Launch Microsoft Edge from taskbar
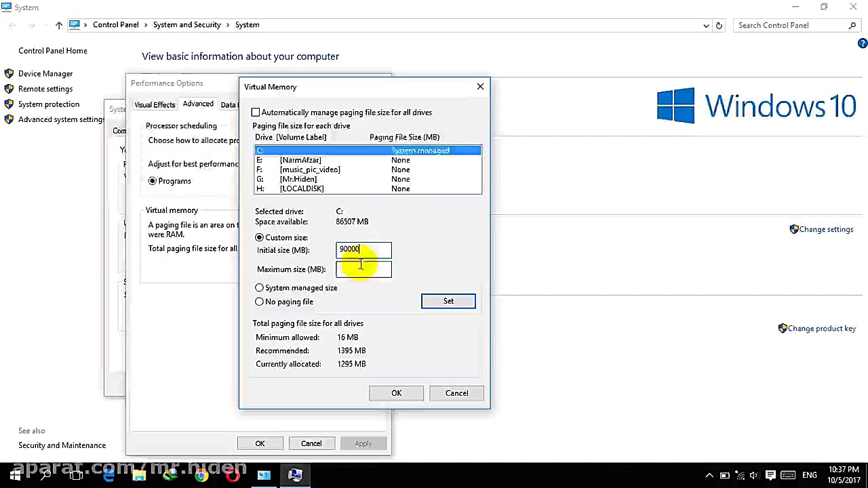The height and width of the screenshot is (488, 868). tap(108, 475)
